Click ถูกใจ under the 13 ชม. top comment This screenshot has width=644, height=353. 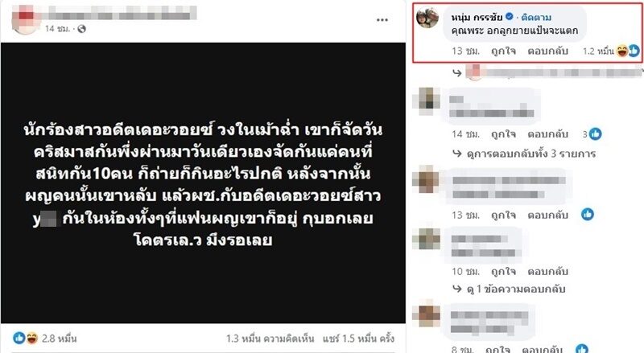pyautogui.click(x=504, y=51)
